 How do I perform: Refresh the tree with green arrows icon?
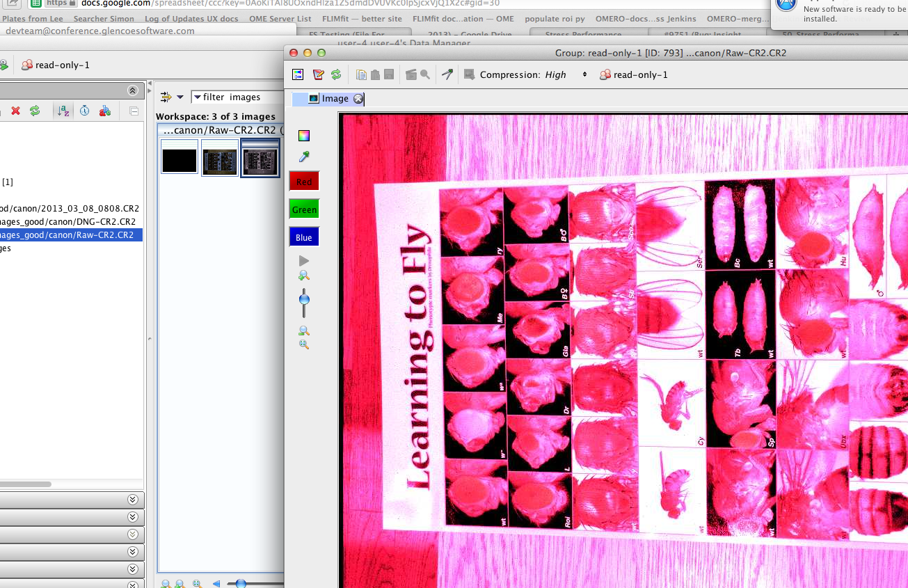[35, 111]
